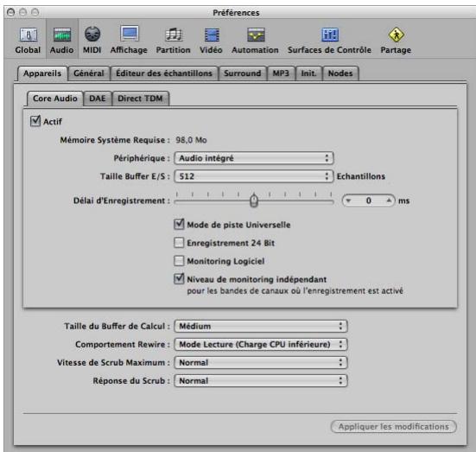This screenshot has width=476, height=452.
Task: Open the Global preferences pane
Action: 28,40
